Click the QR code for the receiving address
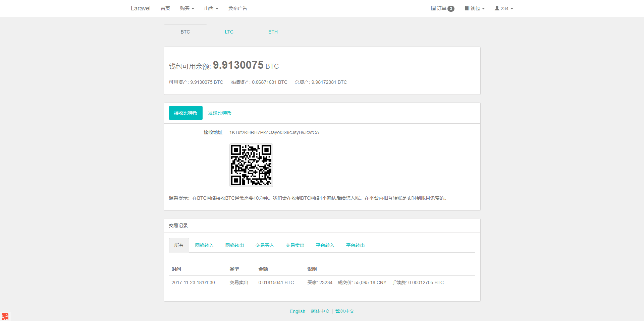The height and width of the screenshot is (321, 644). point(251,165)
